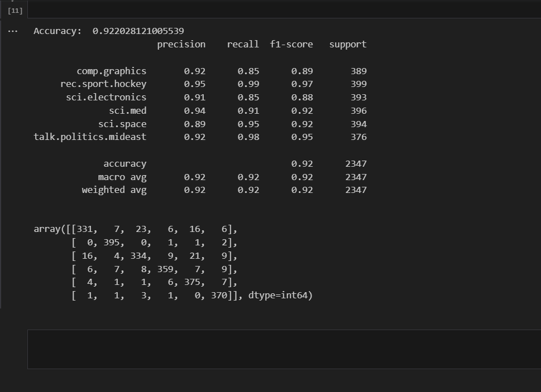
Task: Click the macro avg row label
Action: click(122, 177)
